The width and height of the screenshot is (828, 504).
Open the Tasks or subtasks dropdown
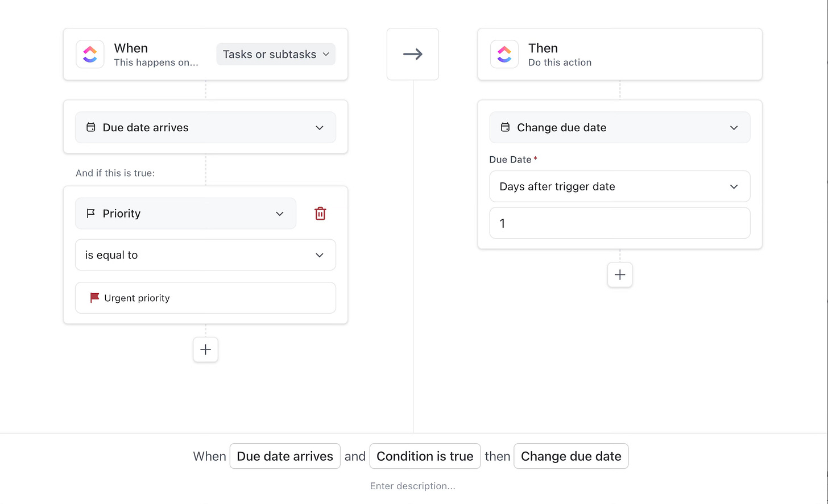pyautogui.click(x=275, y=54)
